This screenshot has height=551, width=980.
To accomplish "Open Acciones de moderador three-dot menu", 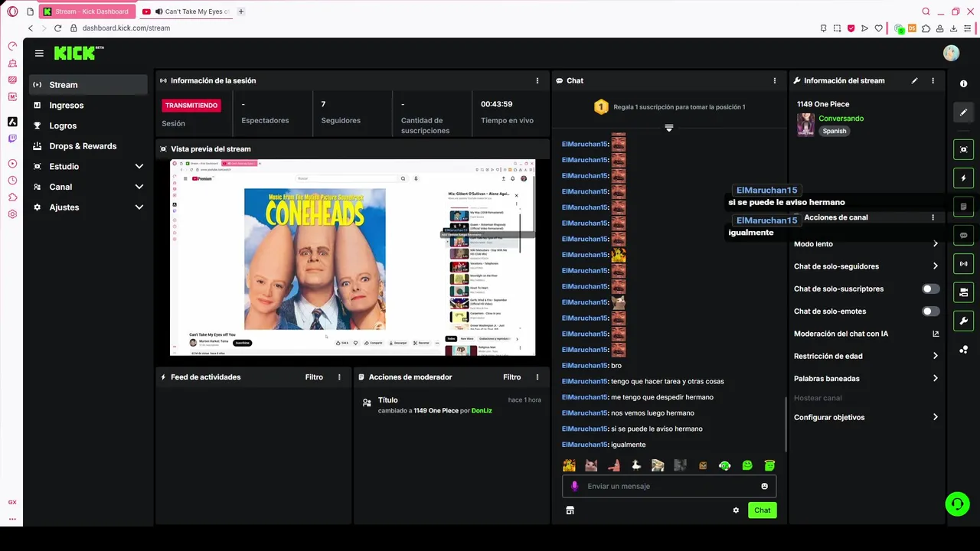I will [537, 377].
